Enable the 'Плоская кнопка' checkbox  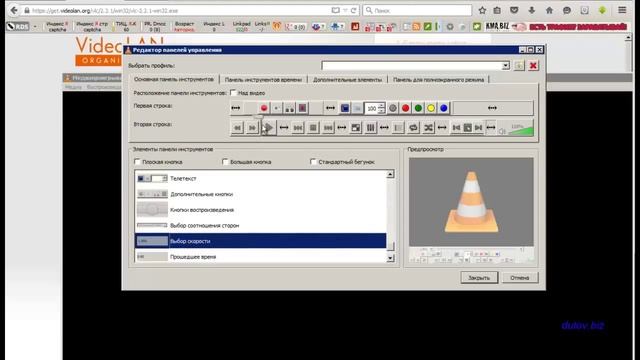(x=137, y=162)
